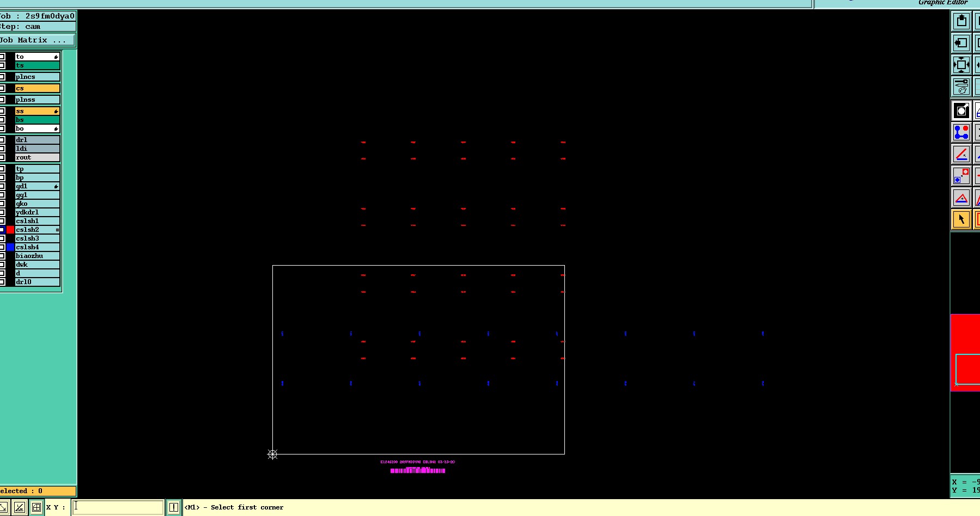The height and width of the screenshot is (516, 980).
Task: Toggle the checkbox for layer gko
Action: pyautogui.click(x=2, y=204)
